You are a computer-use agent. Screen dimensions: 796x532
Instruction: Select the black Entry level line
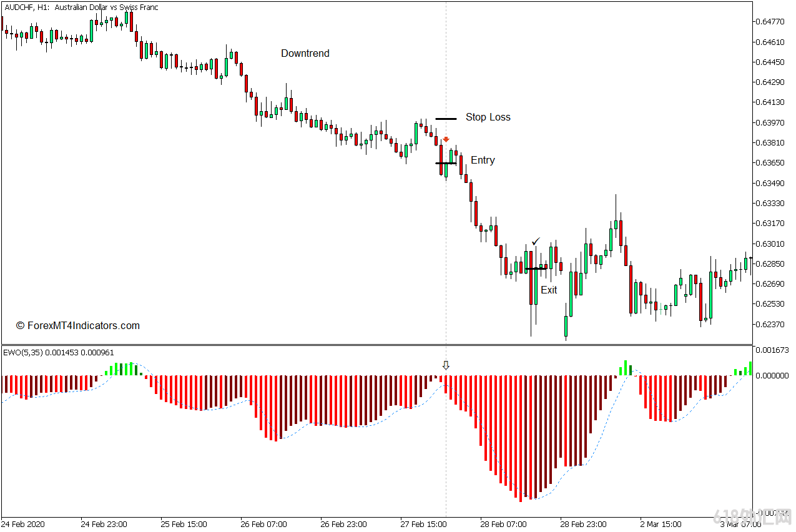[446, 163]
